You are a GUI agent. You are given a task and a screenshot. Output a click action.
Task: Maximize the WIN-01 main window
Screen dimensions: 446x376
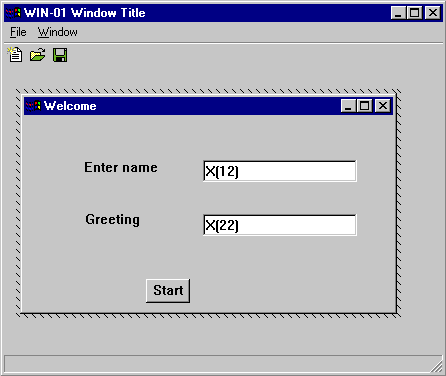(x=414, y=13)
